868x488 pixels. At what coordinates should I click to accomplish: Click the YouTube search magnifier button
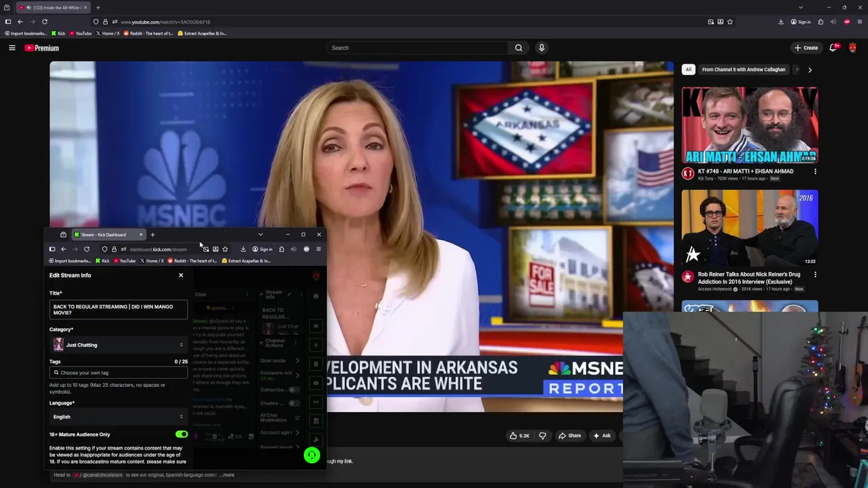[519, 48]
